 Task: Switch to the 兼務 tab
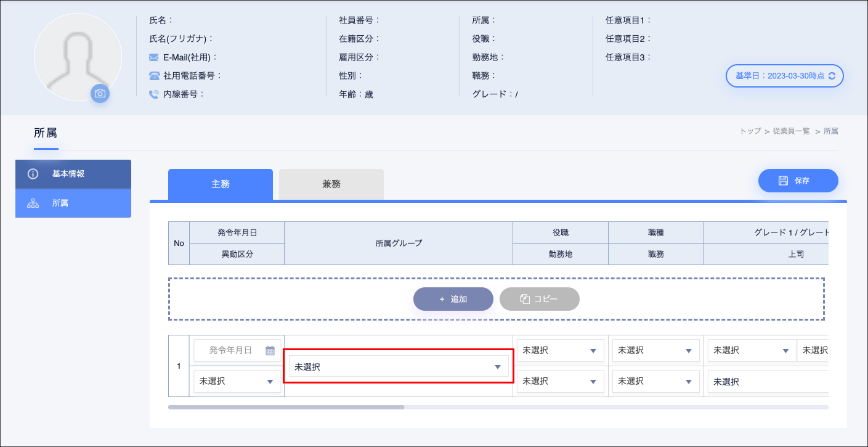point(331,184)
